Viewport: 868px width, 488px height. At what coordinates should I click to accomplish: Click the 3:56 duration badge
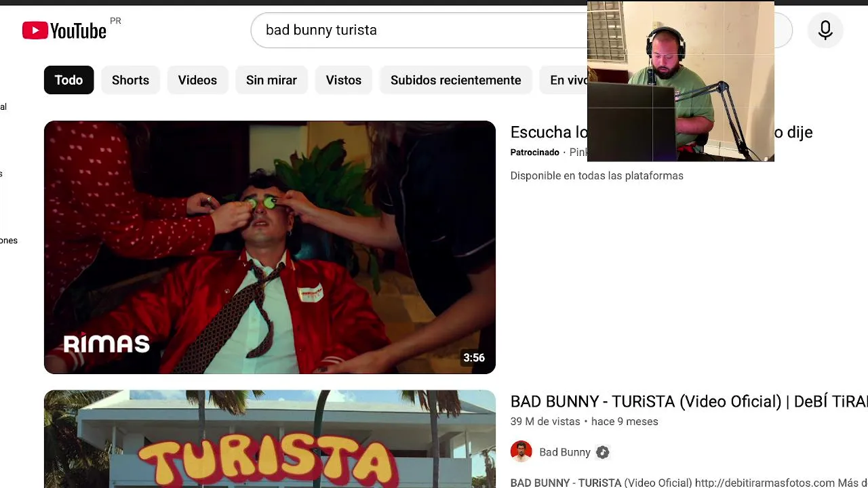[474, 358]
